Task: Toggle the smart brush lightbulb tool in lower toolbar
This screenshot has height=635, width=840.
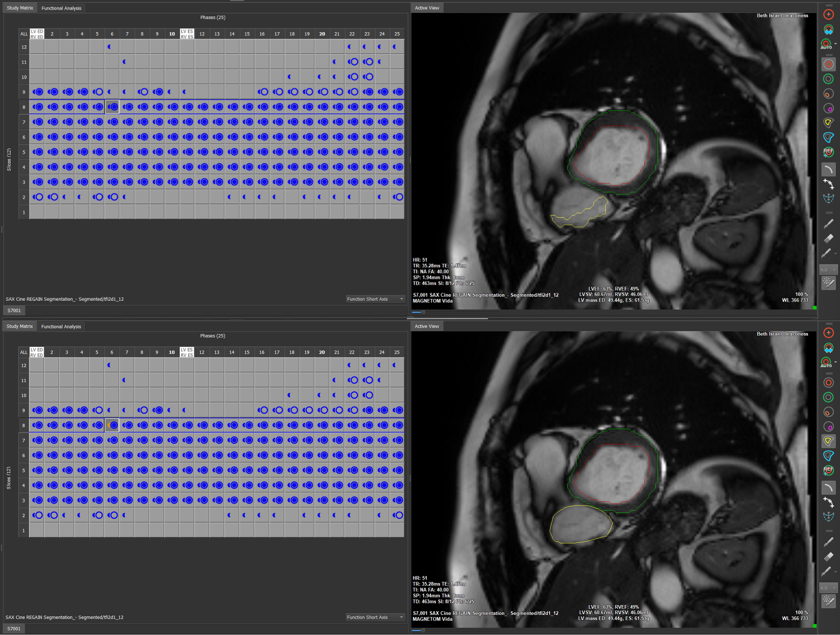Action: click(x=828, y=602)
